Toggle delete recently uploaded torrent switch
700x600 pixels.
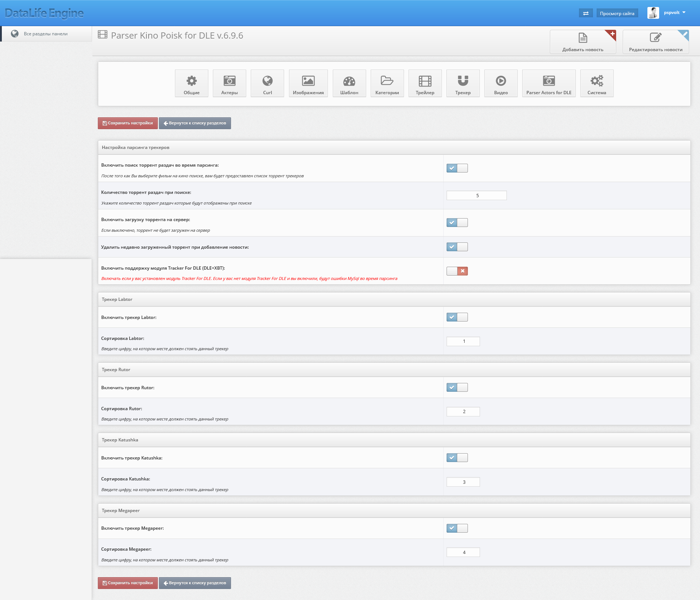(457, 247)
